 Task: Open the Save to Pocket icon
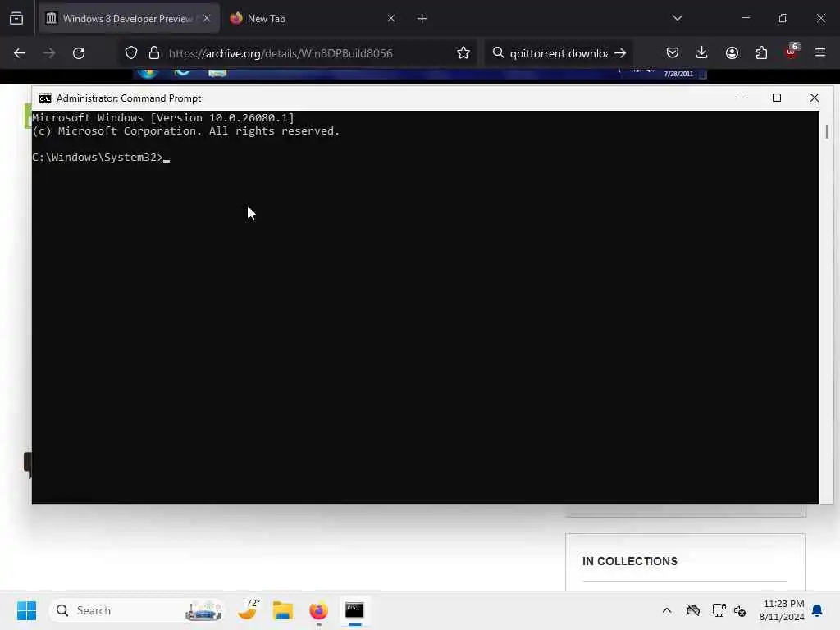coord(673,52)
